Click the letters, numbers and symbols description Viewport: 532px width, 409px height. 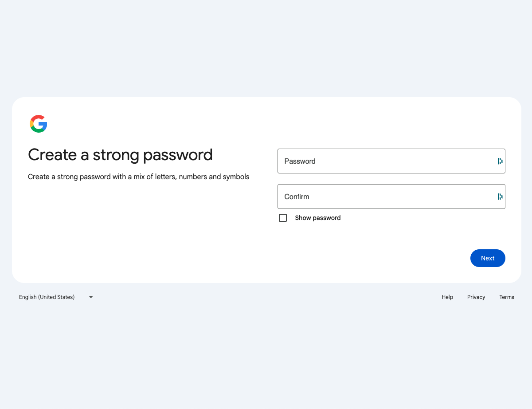point(138,177)
